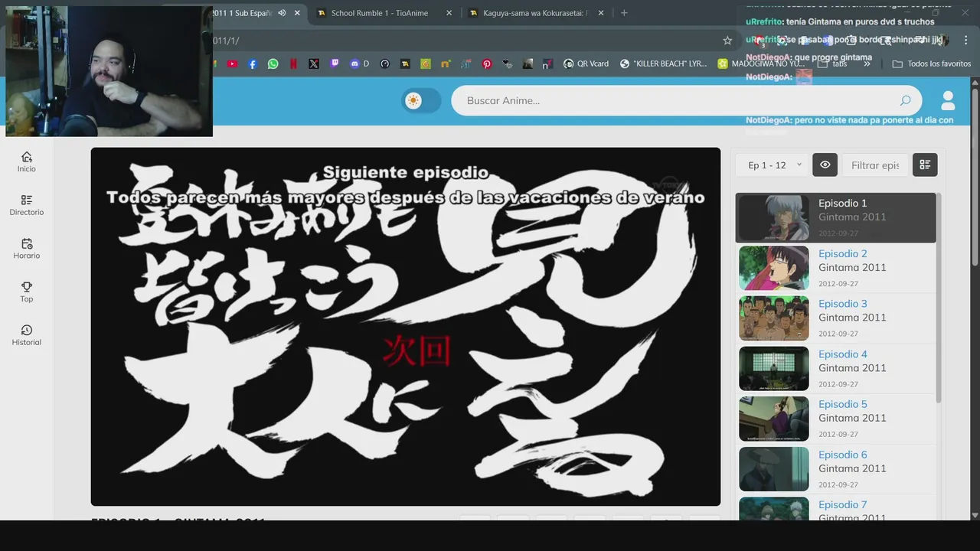
Task: Click the Episodio 2 thumbnail image
Action: click(x=773, y=268)
